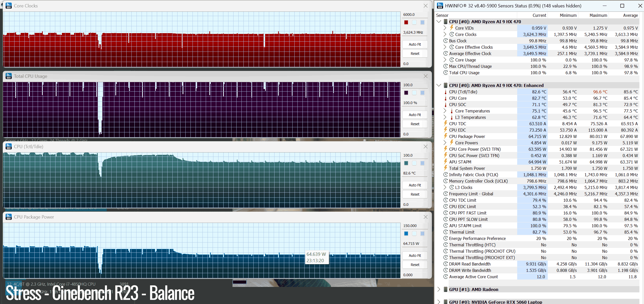The image size is (644, 304).
Task: Select the CPU PPT FAST Limit row label
Action: coord(468,213)
